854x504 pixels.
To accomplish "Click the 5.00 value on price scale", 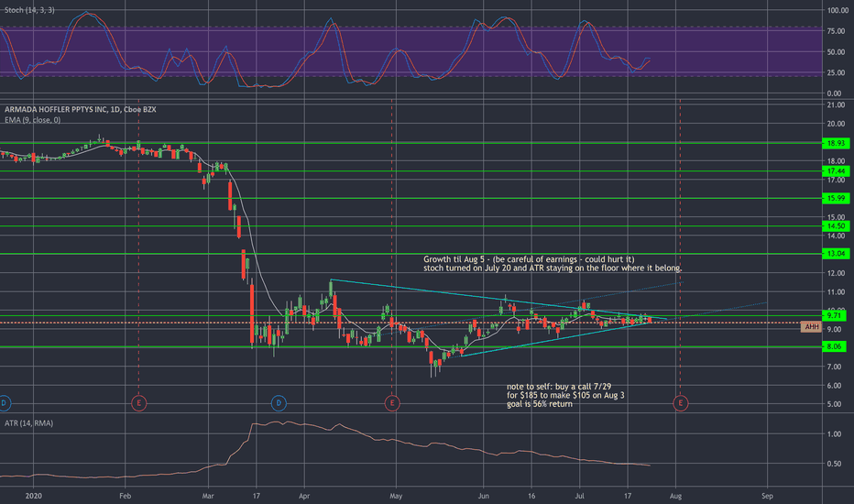I will tap(835, 404).
